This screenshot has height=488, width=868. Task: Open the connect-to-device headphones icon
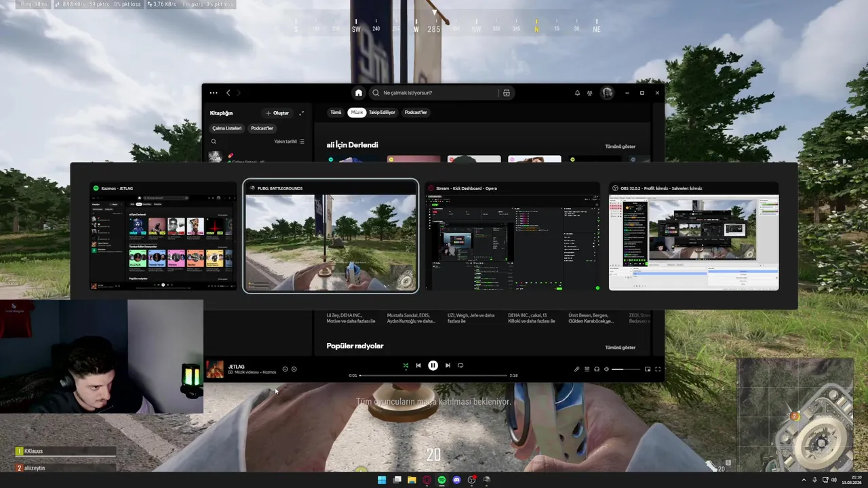click(x=597, y=369)
